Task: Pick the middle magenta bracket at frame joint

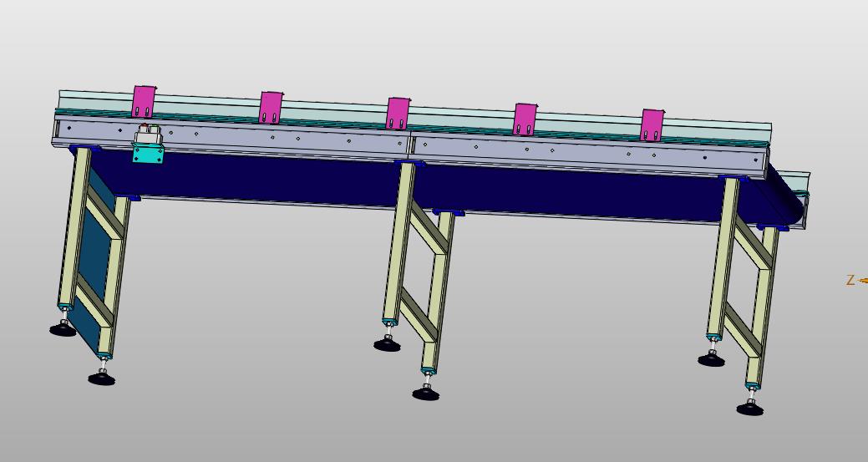Action: [398, 113]
